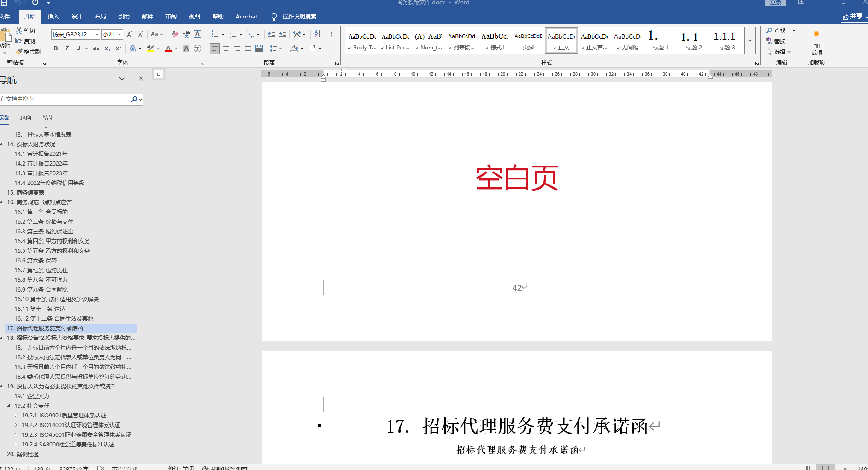The width and height of the screenshot is (868, 470).
Task: Click the 替换 replace tool
Action: pyautogui.click(x=776, y=41)
